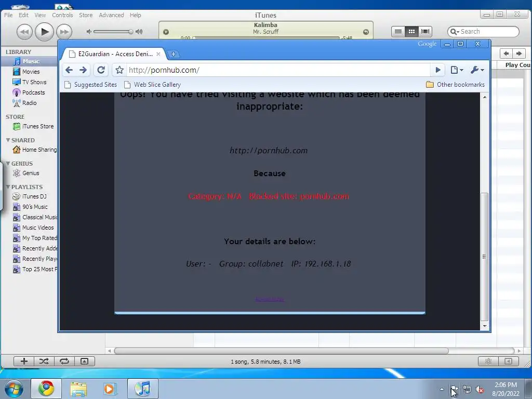The image size is (532, 399).
Task: Switch iTunes to Cover Flow view
Action: pyautogui.click(x=425, y=32)
